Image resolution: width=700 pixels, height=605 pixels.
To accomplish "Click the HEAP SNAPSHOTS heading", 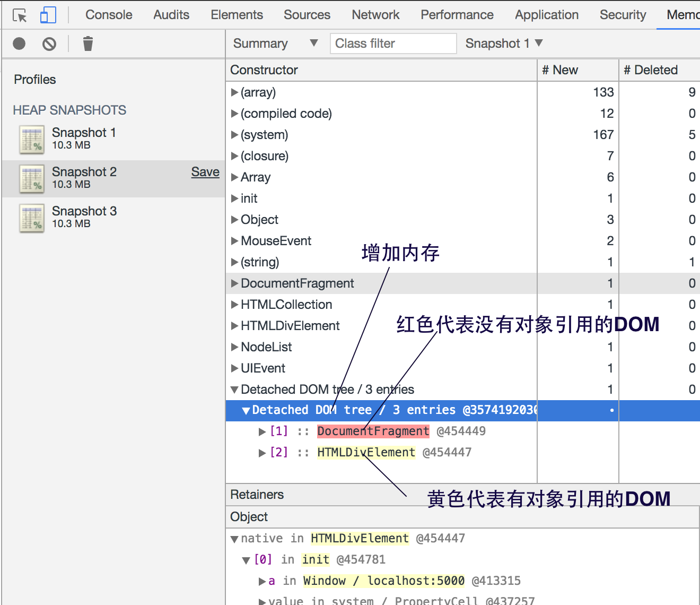I will pyautogui.click(x=69, y=110).
